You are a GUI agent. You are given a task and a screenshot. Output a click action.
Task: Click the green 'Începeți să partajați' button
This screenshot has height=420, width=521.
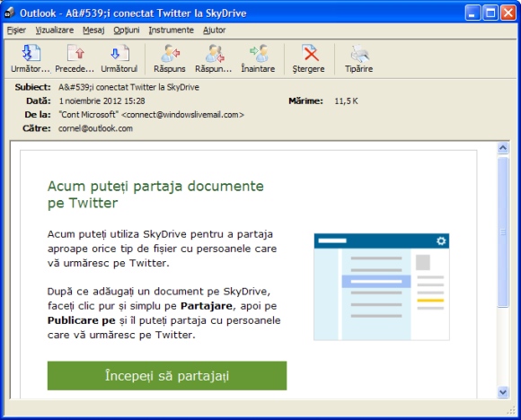167,375
